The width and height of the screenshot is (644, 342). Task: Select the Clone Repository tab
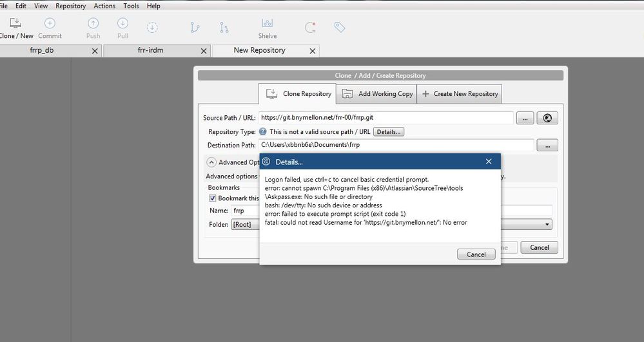(297, 94)
